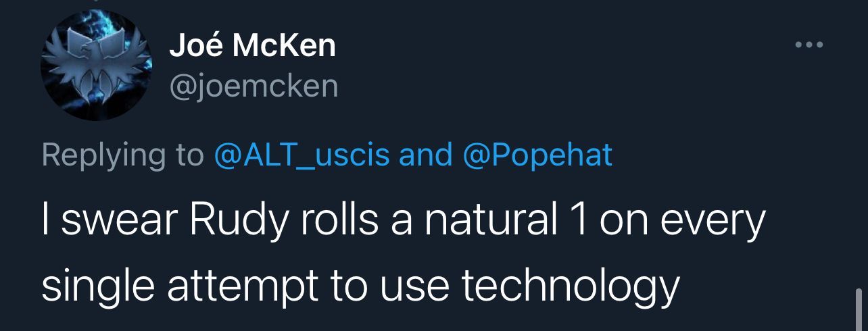Click the word "technology" in the tweet
The width and height of the screenshot is (868, 331).
(570, 286)
